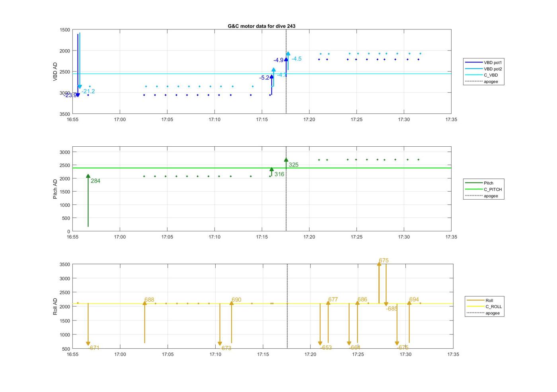Click the '284' pitch annotation
The image size is (557, 392).
[95, 181]
